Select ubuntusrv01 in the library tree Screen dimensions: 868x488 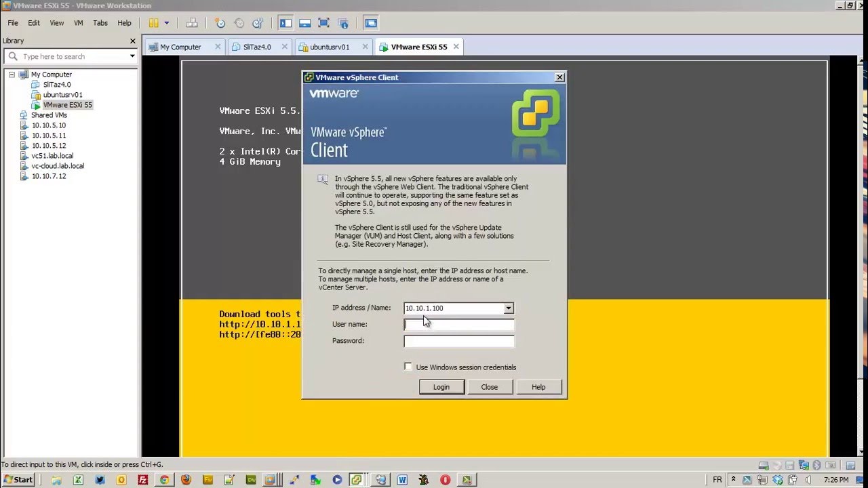(62, 95)
